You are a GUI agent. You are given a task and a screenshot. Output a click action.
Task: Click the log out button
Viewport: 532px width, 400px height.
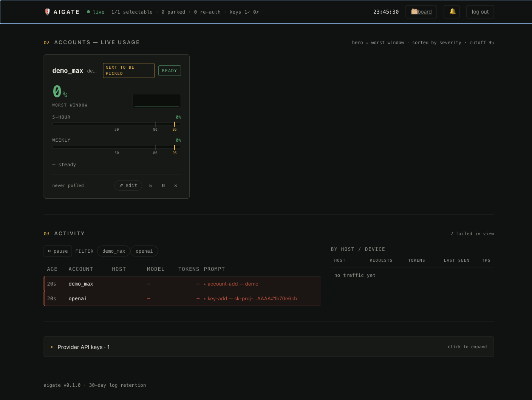coord(480,12)
